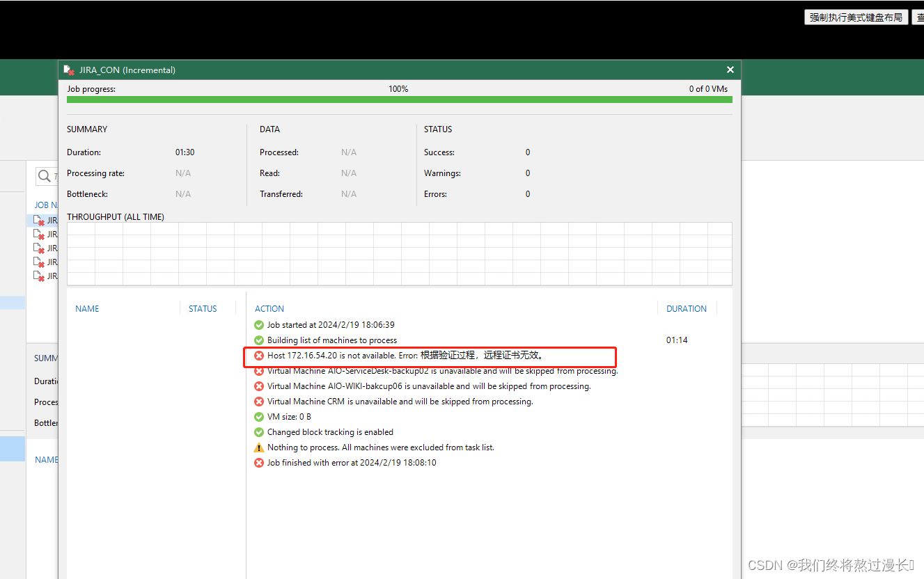Select AIO-WIKI-bakcup06 is unavailable log entry
Image resolution: width=924 pixels, height=579 pixels.
(x=429, y=386)
